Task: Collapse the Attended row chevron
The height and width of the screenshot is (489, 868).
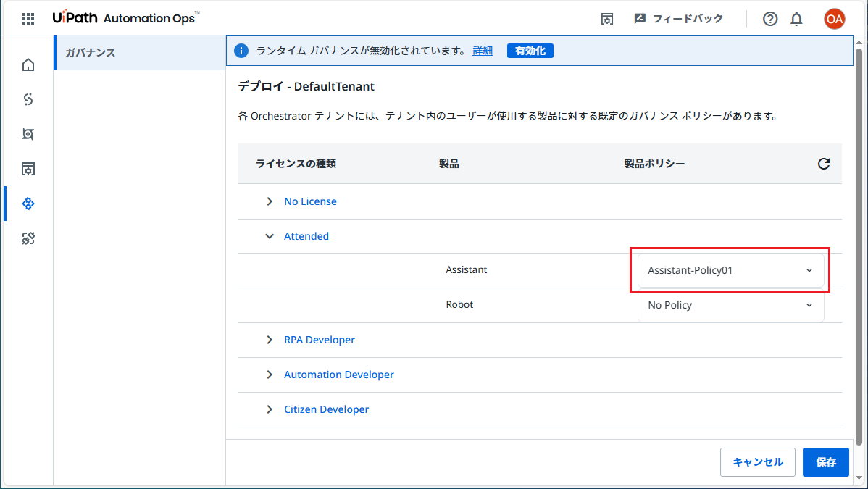Action: [270, 236]
